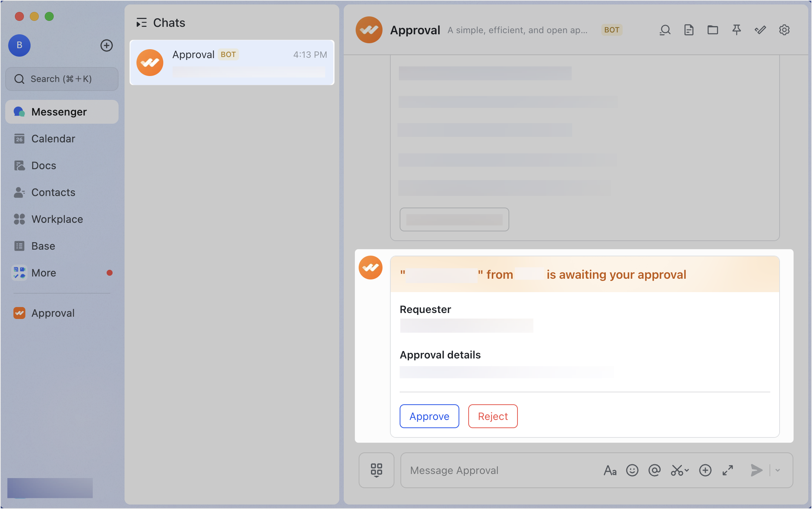Pin the Approval conversation
The height and width of the screenshot is (509, 812).
[x=736, y=30]
